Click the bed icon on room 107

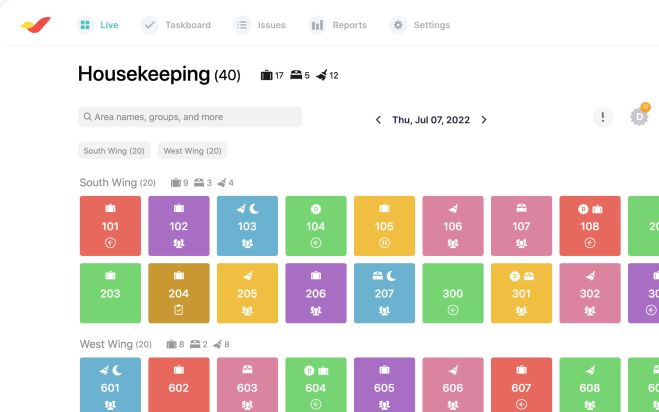point(521,208)
